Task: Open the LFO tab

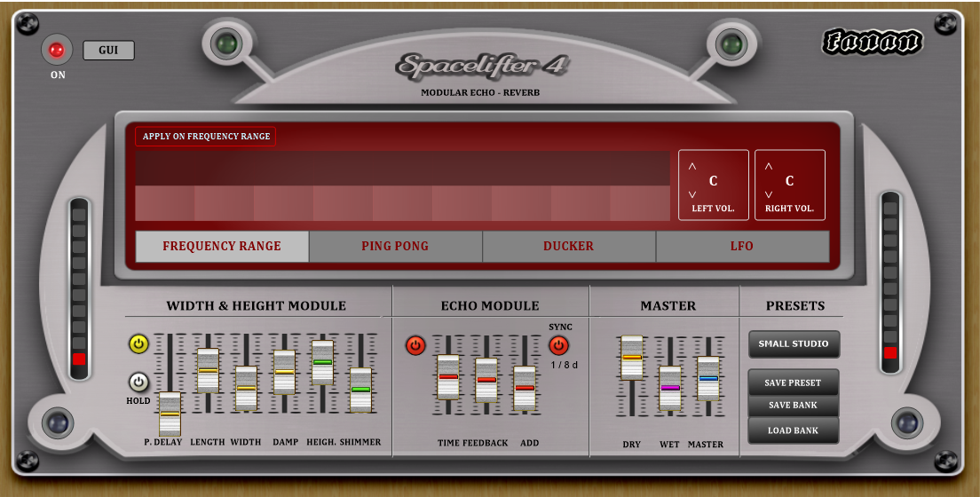Action: click(742, 247)
